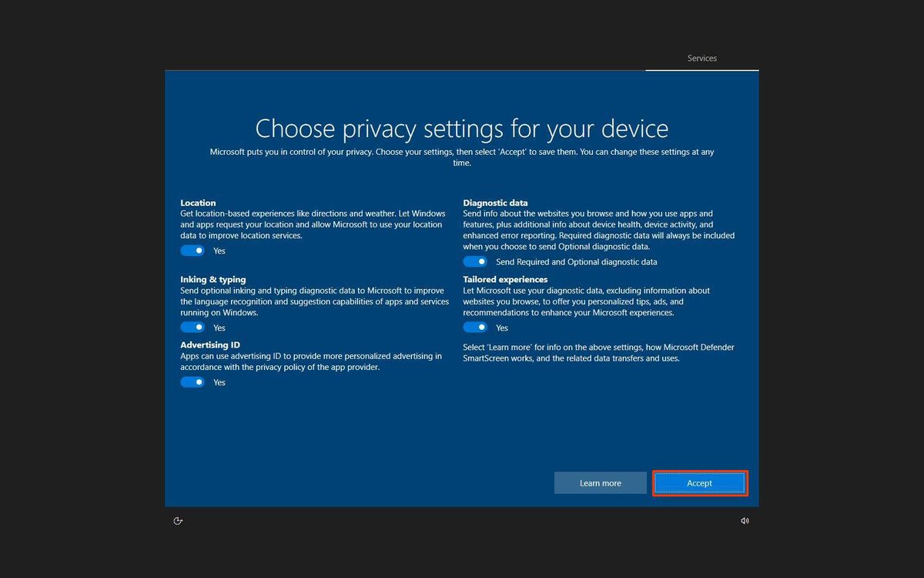
Task: Click the Yes label beside Location
Action: tap(219, 250)
